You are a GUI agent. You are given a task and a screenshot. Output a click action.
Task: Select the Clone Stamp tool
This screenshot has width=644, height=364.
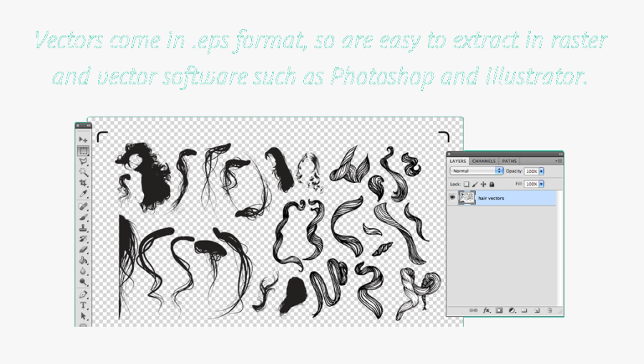[x=83, y=227]
